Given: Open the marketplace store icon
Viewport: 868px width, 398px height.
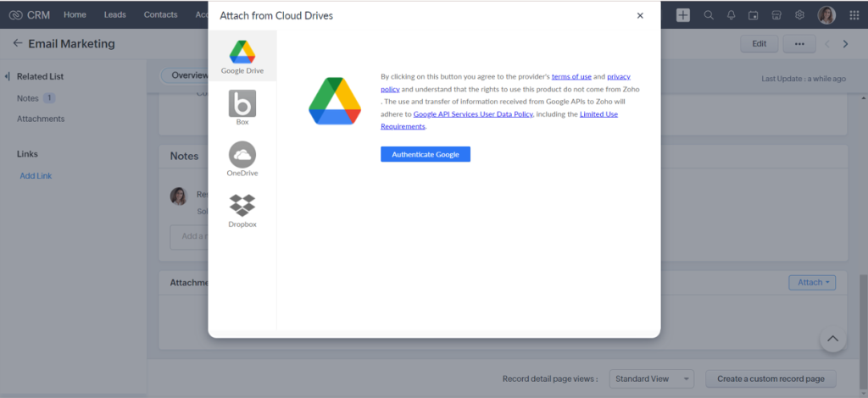Looking at the screenshot, I should tap(776, 15).
